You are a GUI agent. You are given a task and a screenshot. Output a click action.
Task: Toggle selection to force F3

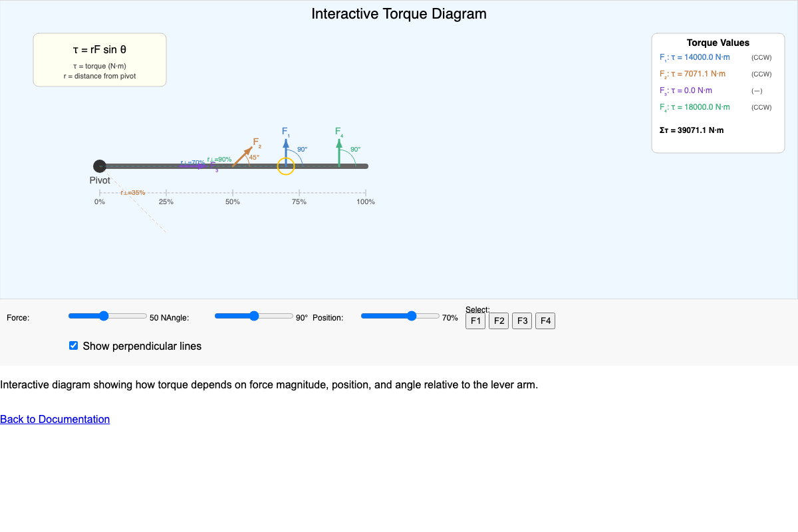point(522,321)
